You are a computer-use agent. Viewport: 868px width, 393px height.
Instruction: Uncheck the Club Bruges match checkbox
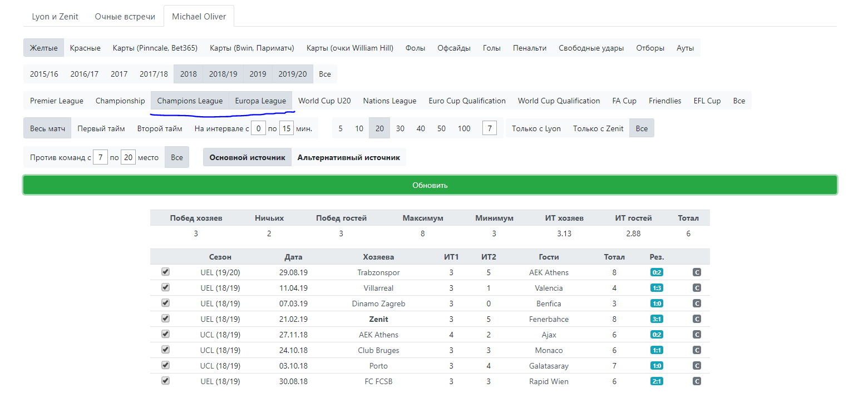[x=165, y=350]
